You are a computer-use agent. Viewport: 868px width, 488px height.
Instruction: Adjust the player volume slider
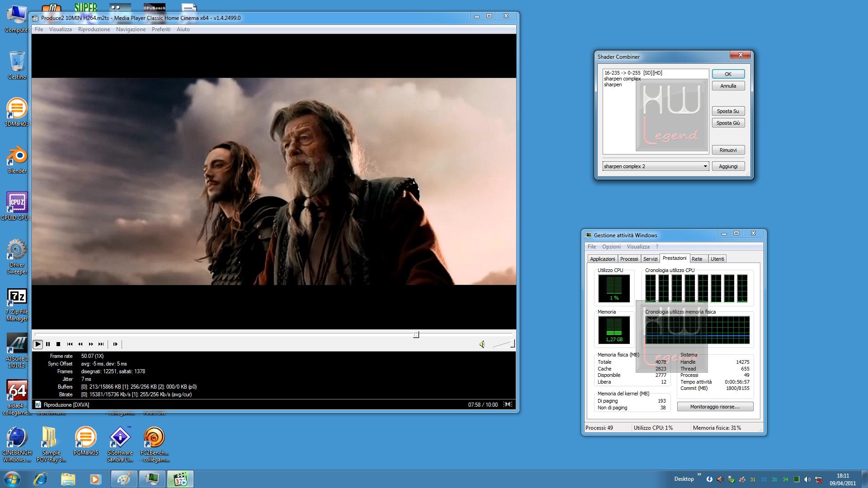tap(503, 344)
